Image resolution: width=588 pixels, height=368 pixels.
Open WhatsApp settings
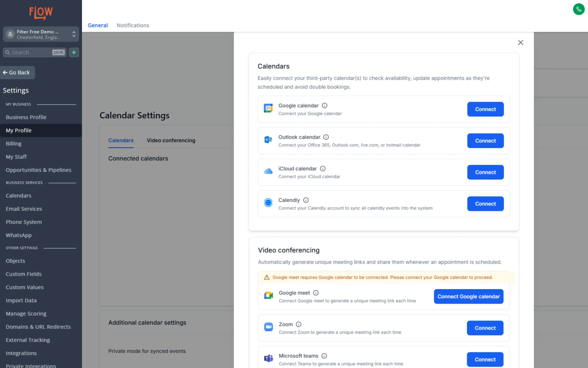41,235
